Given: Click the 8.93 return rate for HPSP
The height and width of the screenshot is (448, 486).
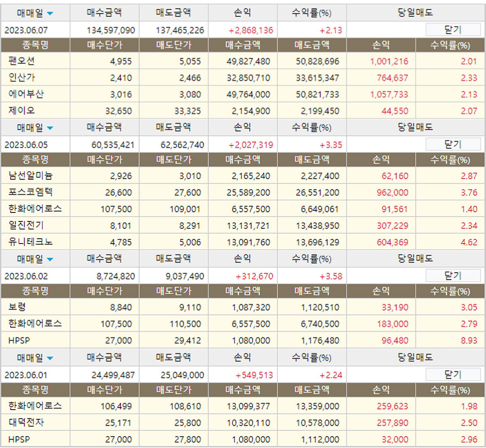Looking at the screenshot, I should coord(469,340).
